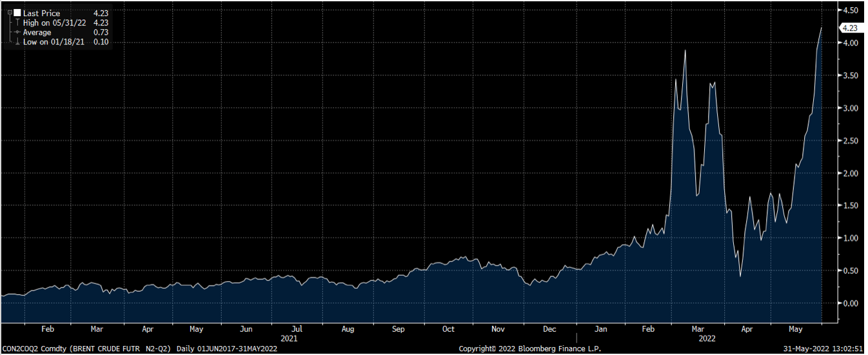Collapse the Last Price legend tree
868x355 pixels.
(10, 13)
